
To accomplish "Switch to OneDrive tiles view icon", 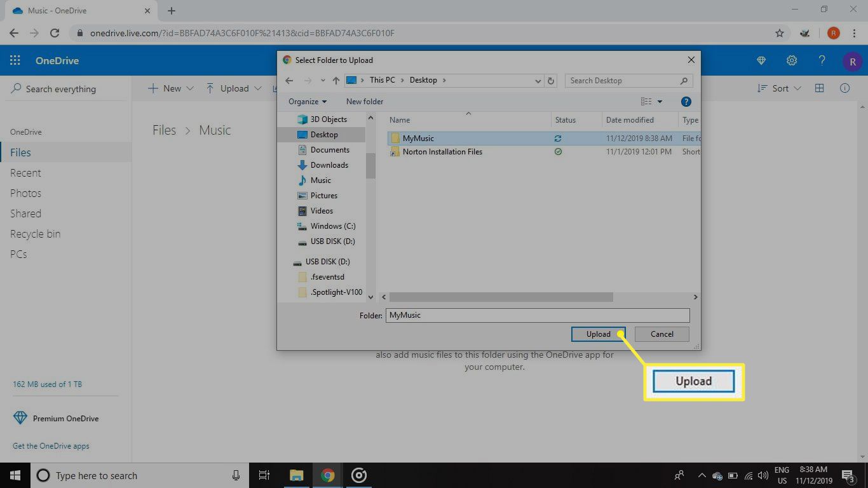I will click(x=820, y=88).
